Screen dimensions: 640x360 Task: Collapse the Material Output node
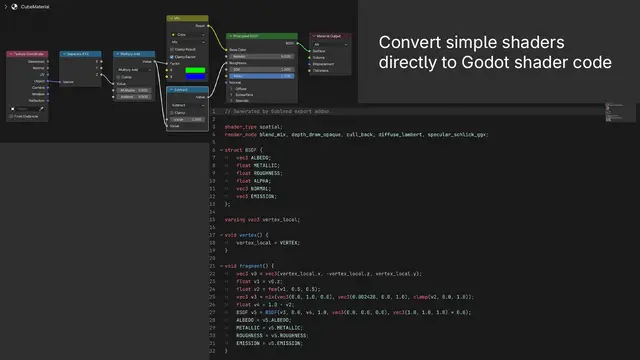click(314, 36)
